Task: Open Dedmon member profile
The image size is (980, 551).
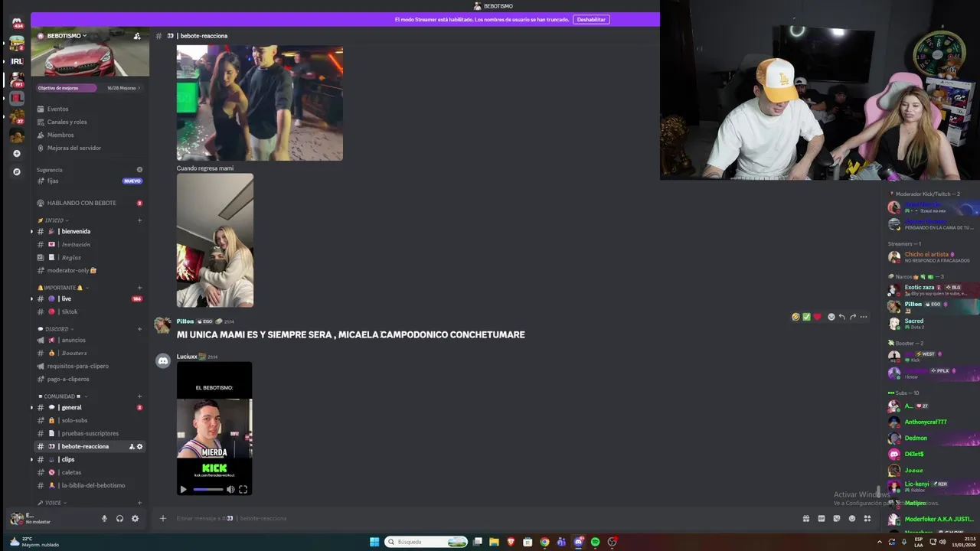Action: tap(916, 438)
